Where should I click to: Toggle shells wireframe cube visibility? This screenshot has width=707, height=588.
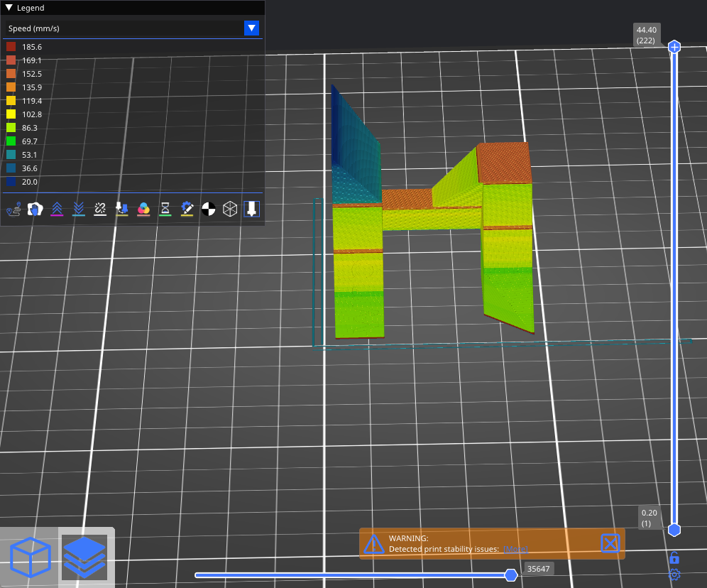pyautogui.click(x=230, y=209)
